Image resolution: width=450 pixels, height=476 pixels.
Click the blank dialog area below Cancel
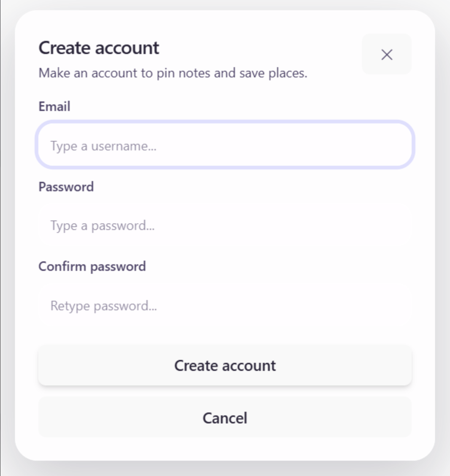[225, 448]
